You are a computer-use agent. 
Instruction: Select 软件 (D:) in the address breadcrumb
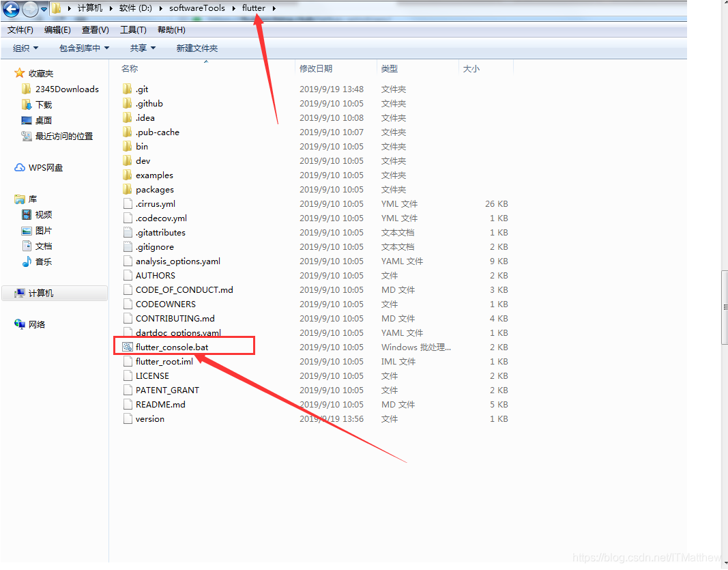136,8
